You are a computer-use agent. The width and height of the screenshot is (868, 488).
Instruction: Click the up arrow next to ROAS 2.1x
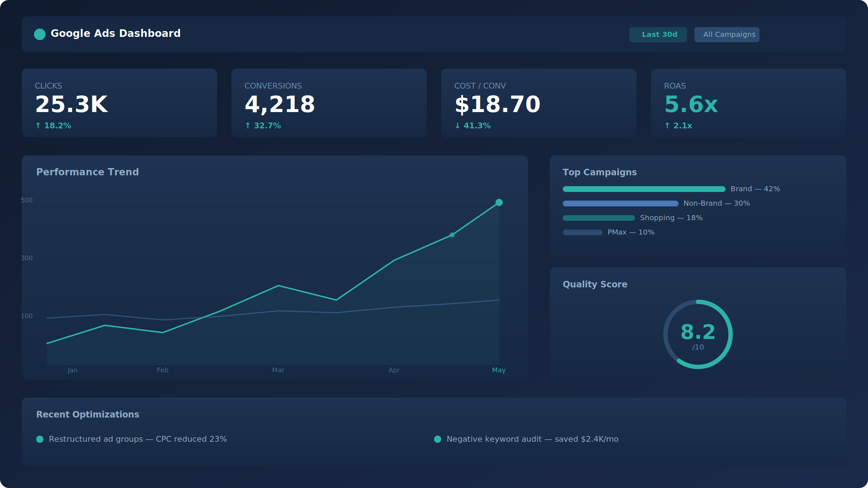tap(667, 125)
